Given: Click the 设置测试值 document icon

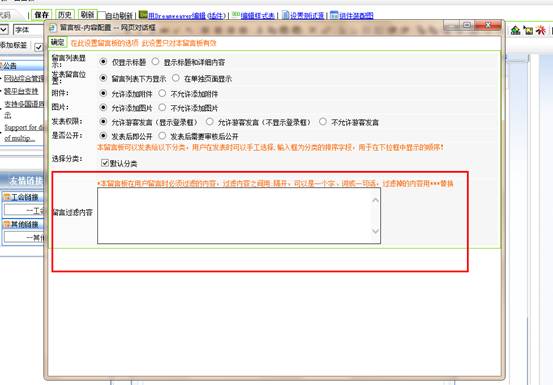Looking at the screenshot, I should click(x=285, y=15).
